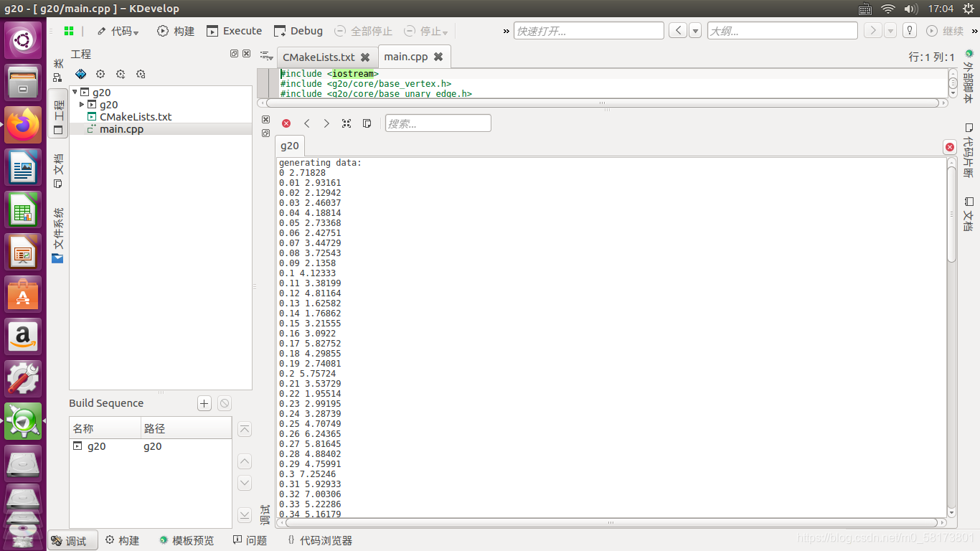Expand the overflow chevron at the toolbar's right end
Viewport: 980px width, 551px height.
click(x=974, y=31)
